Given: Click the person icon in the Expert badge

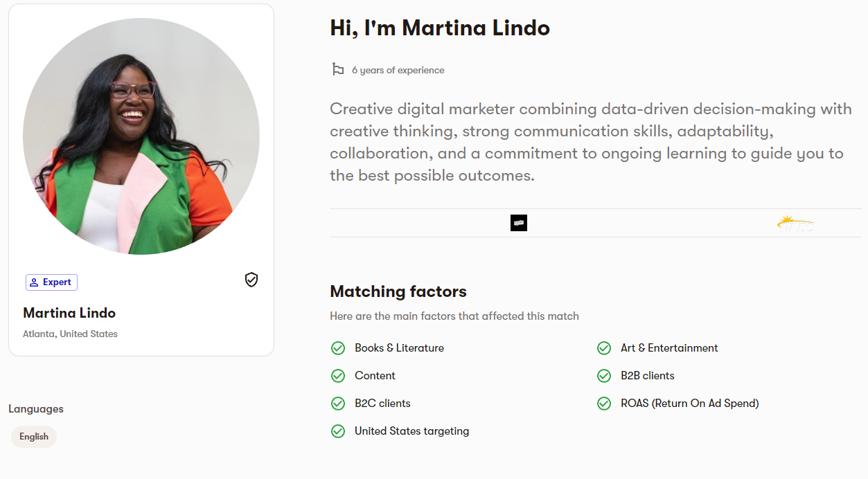Looking at the screenshot, I should tap(34, 282).
